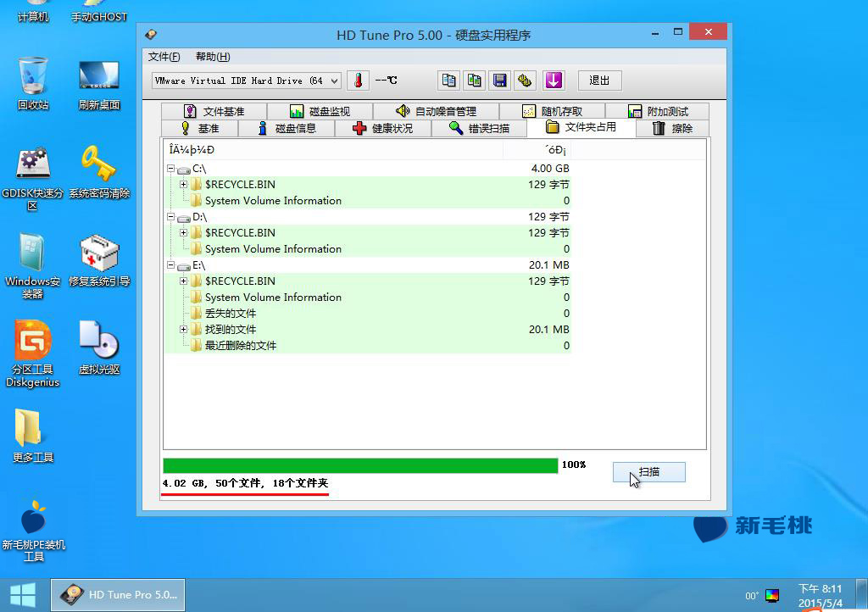Select the 最近删除的文件 folder row
Image resolution: width=868 pixels, height=612 pixels.
point(368,345)
